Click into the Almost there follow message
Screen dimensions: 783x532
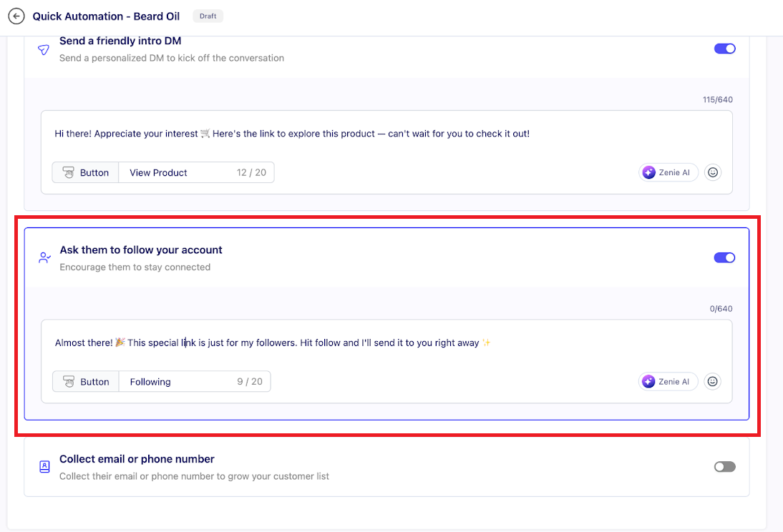coord(272,343)
